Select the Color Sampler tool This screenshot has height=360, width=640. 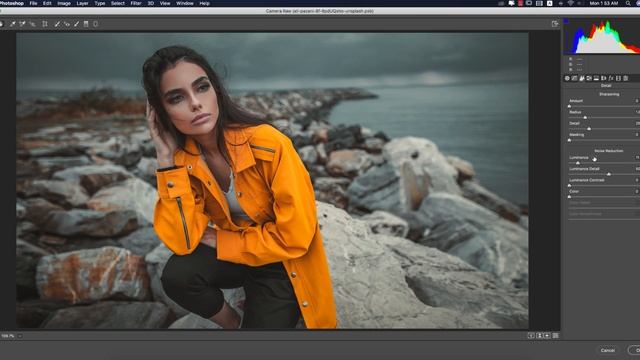click(22, 24)
